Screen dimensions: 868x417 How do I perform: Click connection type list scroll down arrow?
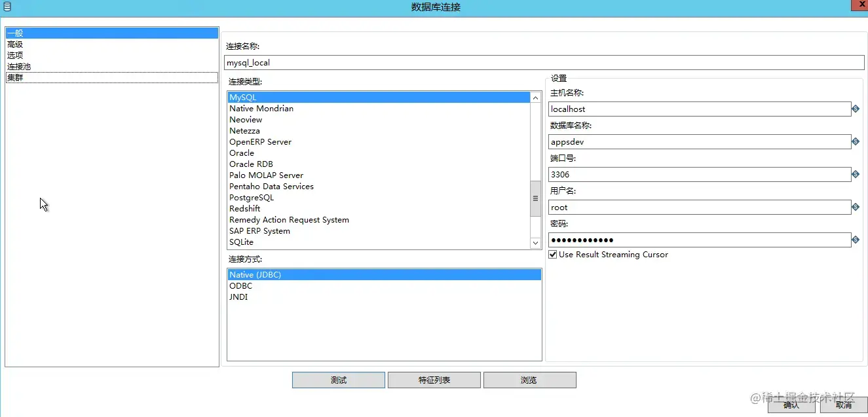[535, 243]
